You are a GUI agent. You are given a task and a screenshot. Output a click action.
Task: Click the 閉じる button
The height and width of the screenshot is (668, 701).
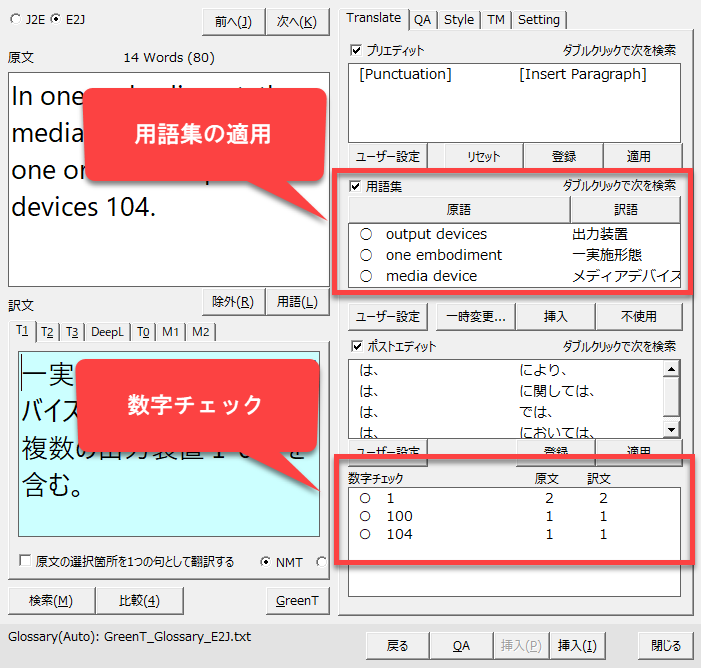coord(666,645)
